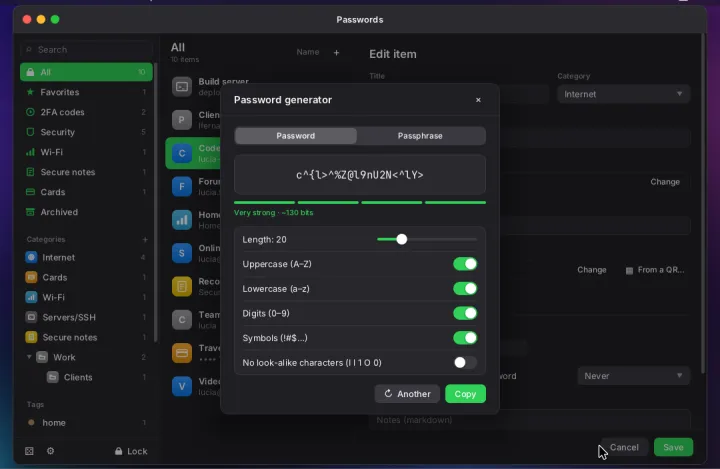Select the Recovery secure note icon
The image size is (720, 469).
pyautogui.click(x=182, y=287)
